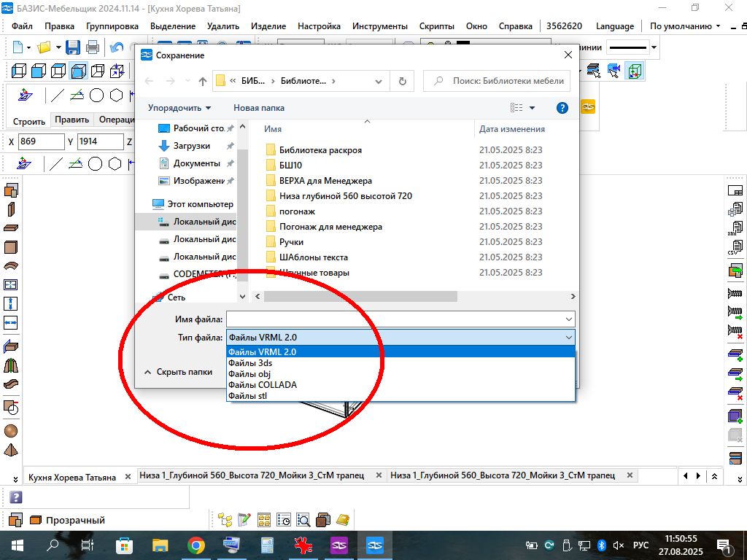Click the xml export icon in right toolbar
The width and height of the screenshot is (747, 560).
pos(735,228)
